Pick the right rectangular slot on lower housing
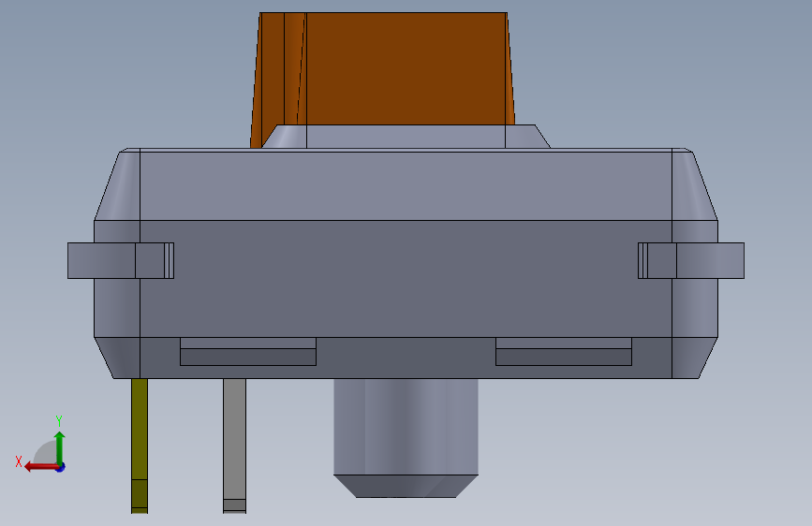The height and width of the screenshot is (526, 812). click(564, 352)
